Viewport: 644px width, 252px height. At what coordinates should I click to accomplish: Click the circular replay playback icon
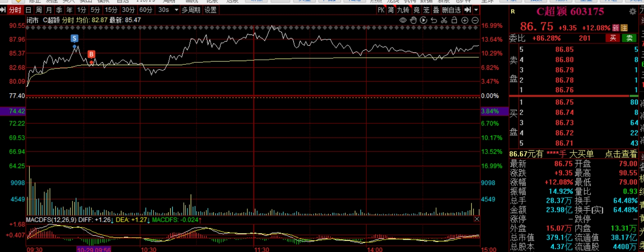coord(424,20)
